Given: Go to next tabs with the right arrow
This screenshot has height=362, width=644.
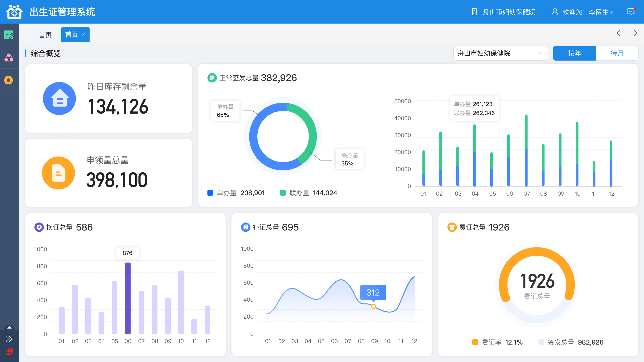Looking at the screenshot, I should click(635, 33).
